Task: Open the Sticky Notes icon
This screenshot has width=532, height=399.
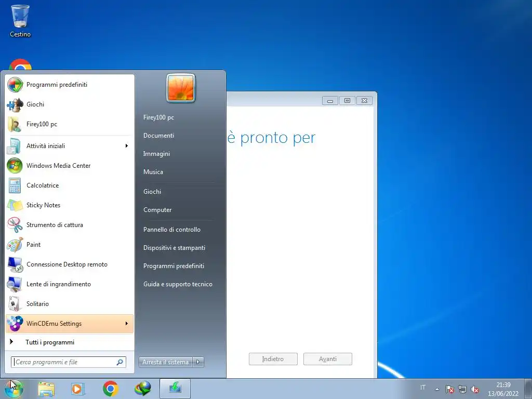Action: click(x=15, y=205)
